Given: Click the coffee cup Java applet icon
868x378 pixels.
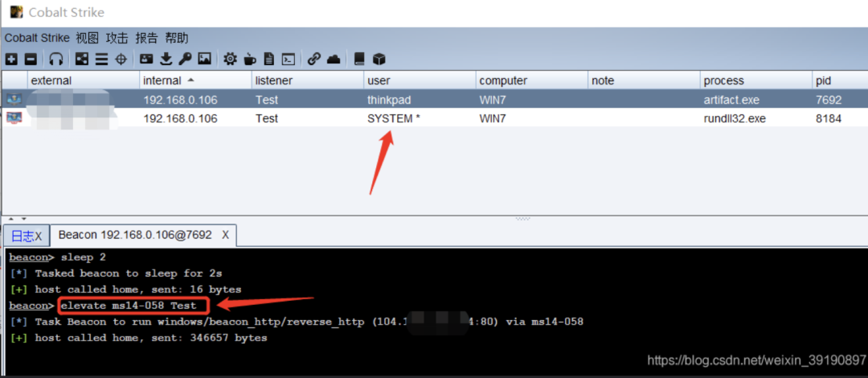Looking at the screenshot, I should click(250, 59).
